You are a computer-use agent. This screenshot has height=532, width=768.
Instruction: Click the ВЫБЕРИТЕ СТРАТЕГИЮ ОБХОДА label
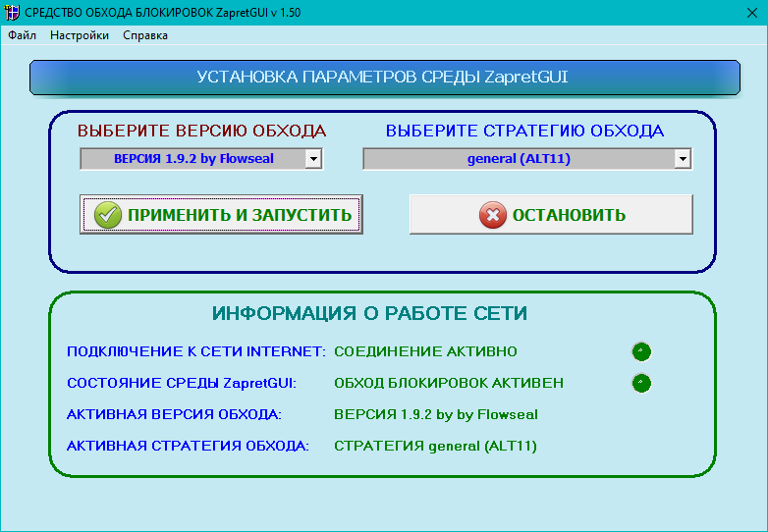[524, 131]
